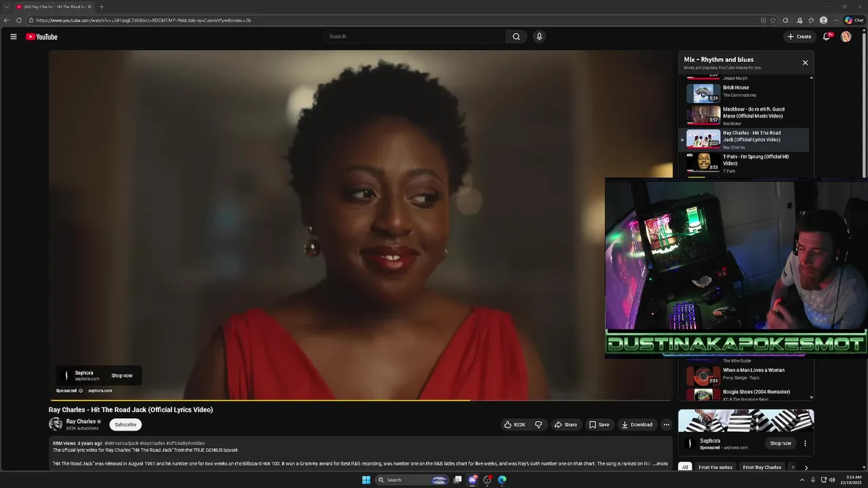The height and width of the screenshot is (488, 868).
Task: Open the Sephora striped bags ad banner
Action: point(746,420)
